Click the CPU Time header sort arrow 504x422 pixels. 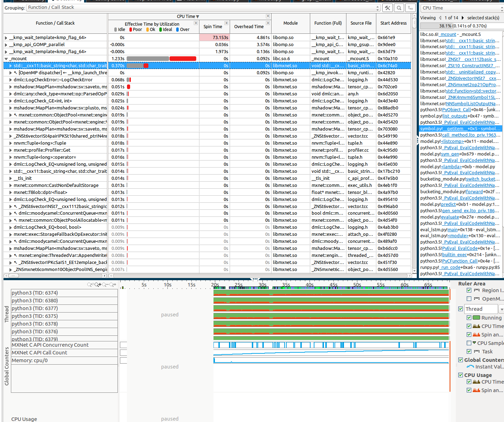coord(198,17)
